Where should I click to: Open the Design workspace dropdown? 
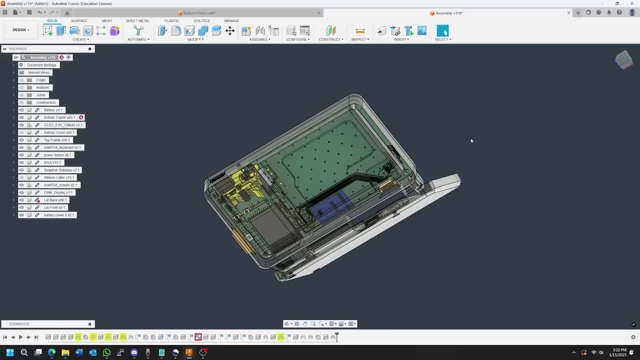[21, 30]
